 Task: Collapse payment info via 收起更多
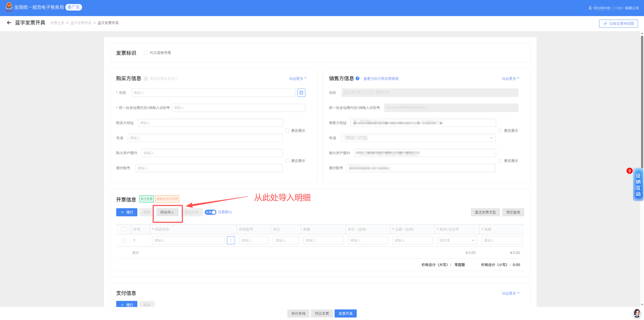511,294
